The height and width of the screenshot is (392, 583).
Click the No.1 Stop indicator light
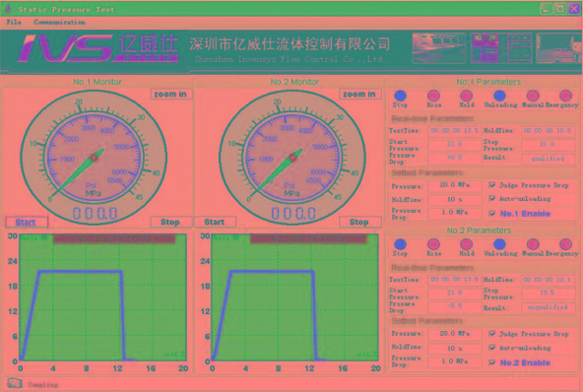tap(400, 96)
